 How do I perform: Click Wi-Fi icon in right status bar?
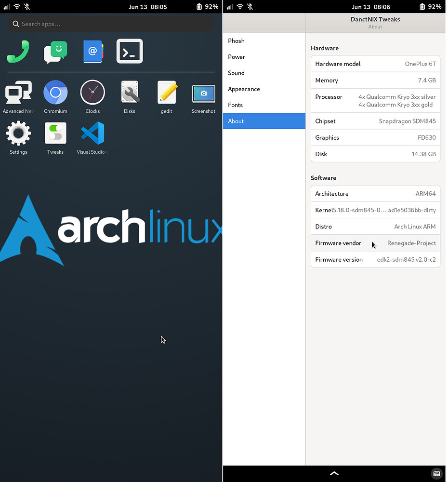coord(240,6)
